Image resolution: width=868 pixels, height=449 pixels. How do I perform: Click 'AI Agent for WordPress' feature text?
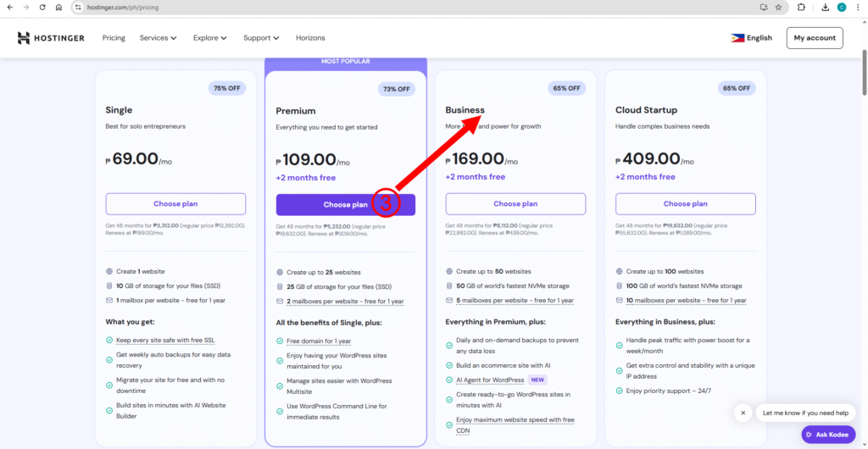pos(490,380)
